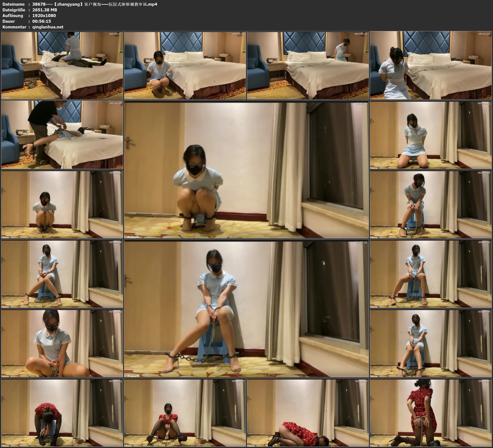Click the thumbnail labeled 00:11:50

(x=431, y=65)
